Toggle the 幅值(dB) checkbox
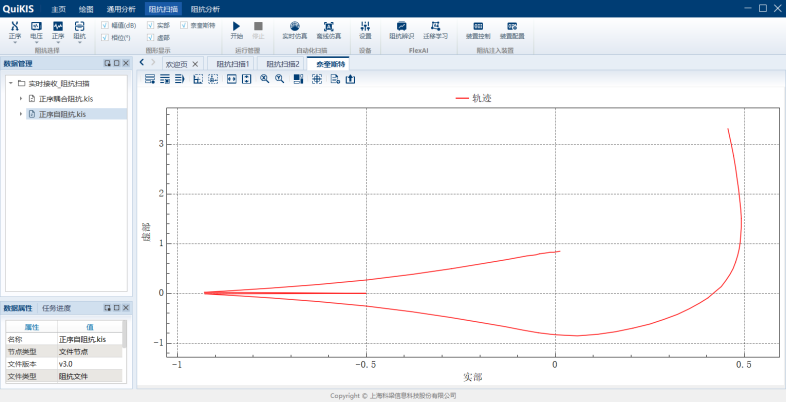Image resolution: width=786 pixels, height=402 pixels. (x=105, y=25)
